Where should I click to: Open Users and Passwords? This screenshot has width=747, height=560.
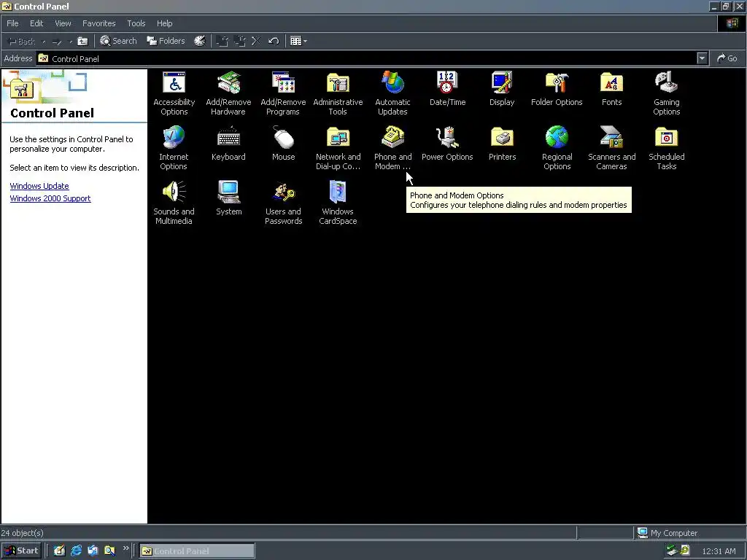pos(284,203)
